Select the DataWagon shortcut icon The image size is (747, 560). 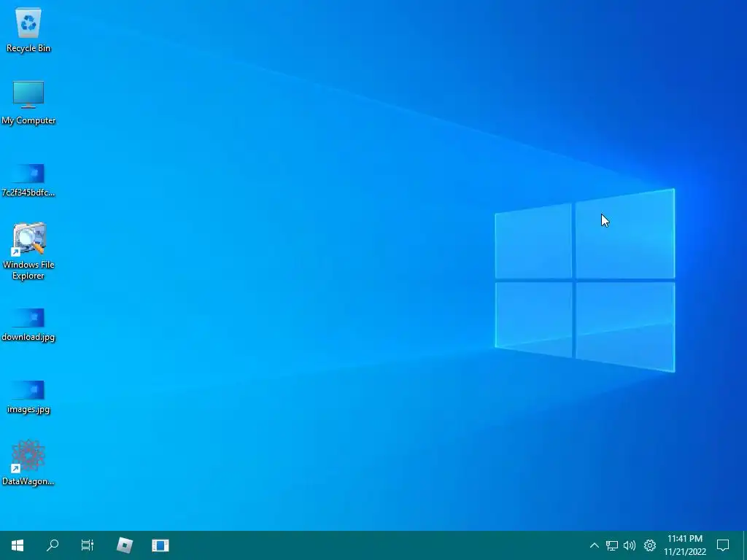[x=28, y=463]
